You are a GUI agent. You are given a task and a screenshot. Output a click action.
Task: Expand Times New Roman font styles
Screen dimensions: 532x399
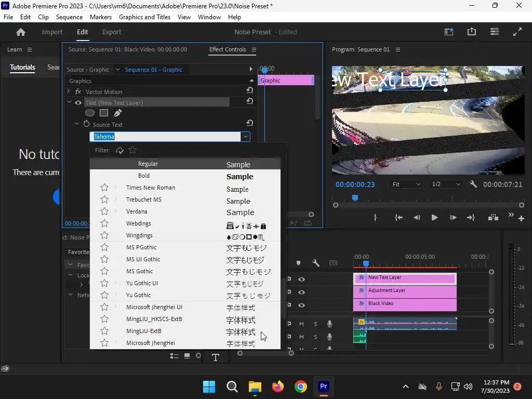(x=116, y=187)
